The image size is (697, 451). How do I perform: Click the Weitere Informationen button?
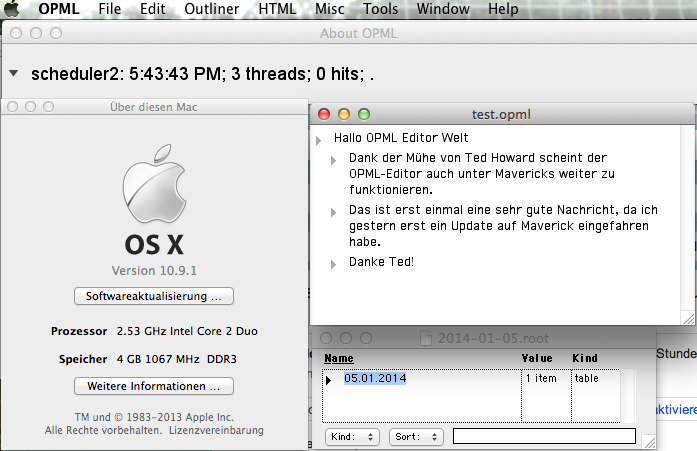point(154,386)
